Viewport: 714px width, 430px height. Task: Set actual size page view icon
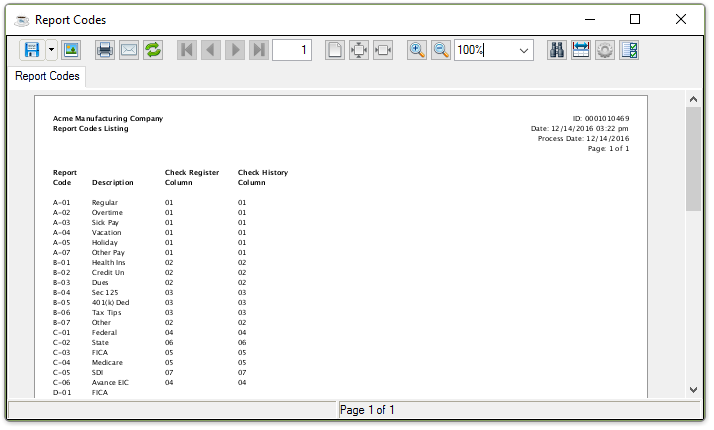(x=335, y=50)
